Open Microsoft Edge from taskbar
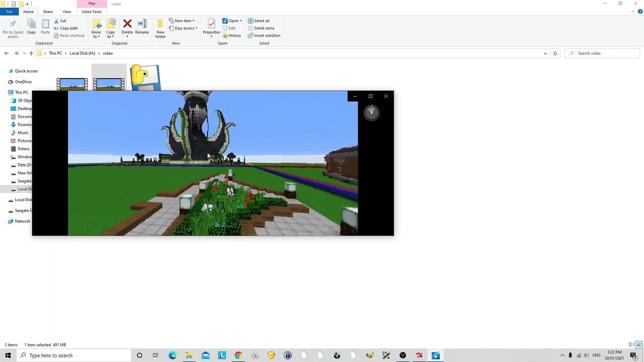Screen dimensions: 644x362 [173, 355]
